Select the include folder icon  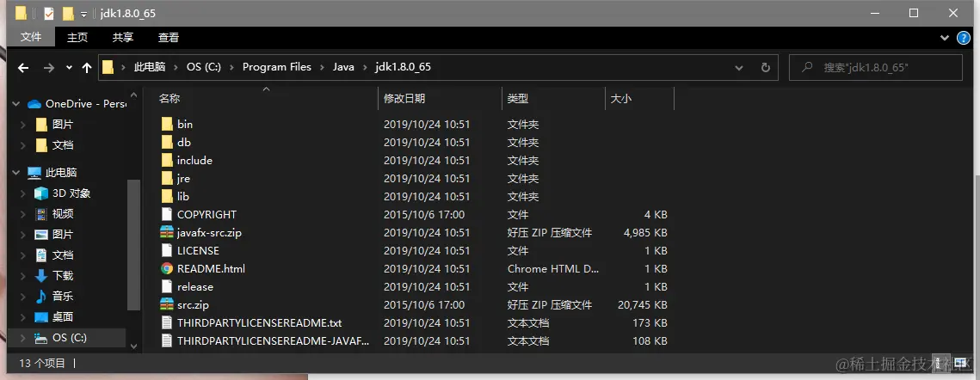click(x=167, y=161)
